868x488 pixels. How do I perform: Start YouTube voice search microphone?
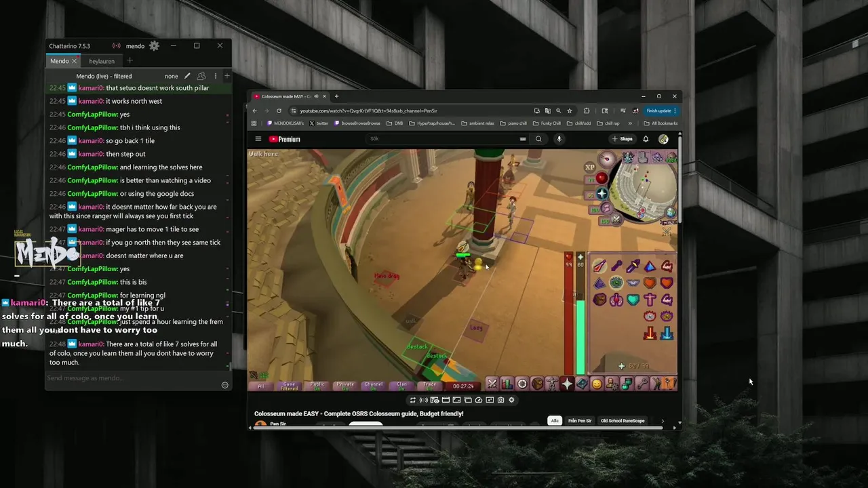pyautogui.click(x=559, y=139)
